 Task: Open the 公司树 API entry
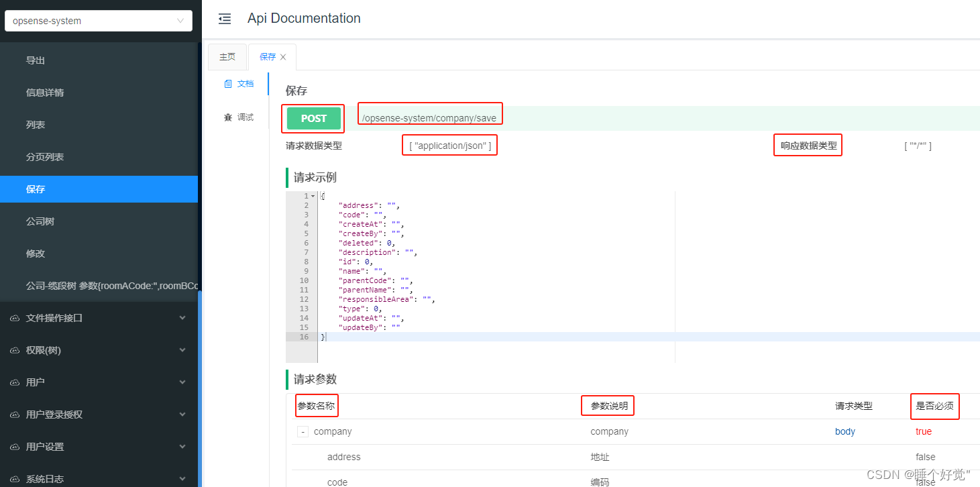(x=99, y=221)
